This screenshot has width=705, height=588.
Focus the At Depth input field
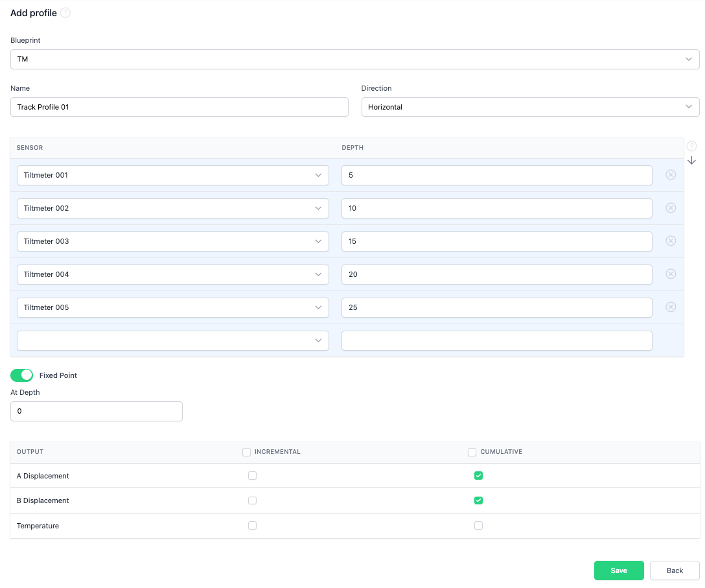pos(97,411)
